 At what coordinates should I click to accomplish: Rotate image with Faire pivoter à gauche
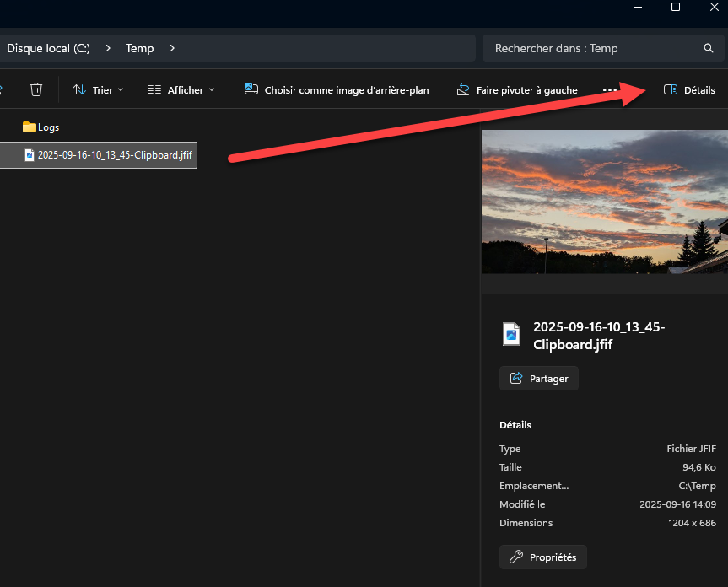click(x=517, y=89)
